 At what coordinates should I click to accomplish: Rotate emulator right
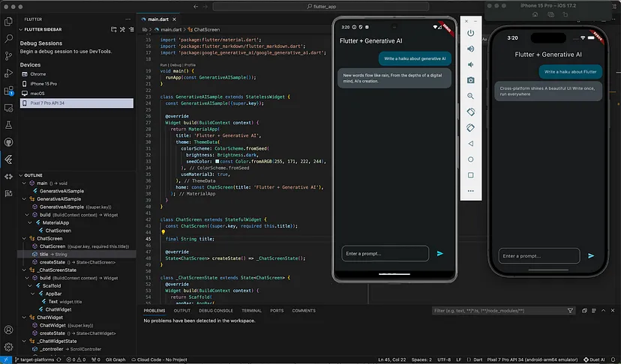pos(470,128)
